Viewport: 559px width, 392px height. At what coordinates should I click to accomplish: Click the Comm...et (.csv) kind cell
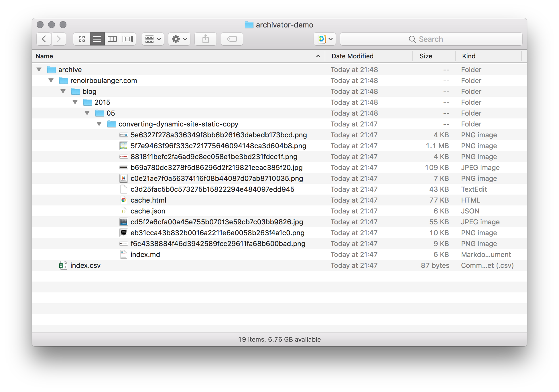487,265
